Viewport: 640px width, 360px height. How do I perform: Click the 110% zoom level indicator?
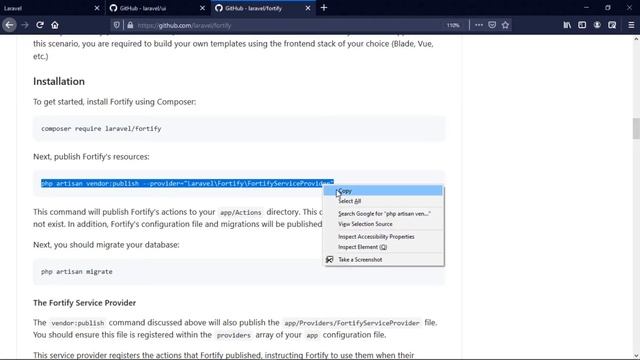[453, 25]
